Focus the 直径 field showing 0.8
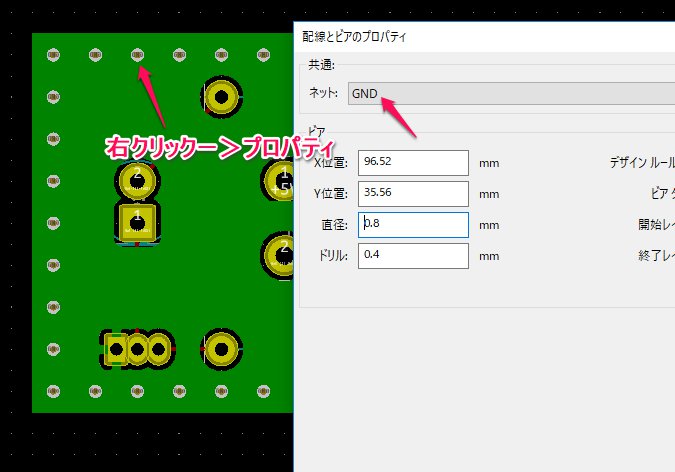The height and width of the screenshot is (472, 675). pyautogui.click(x=413, y=225)
